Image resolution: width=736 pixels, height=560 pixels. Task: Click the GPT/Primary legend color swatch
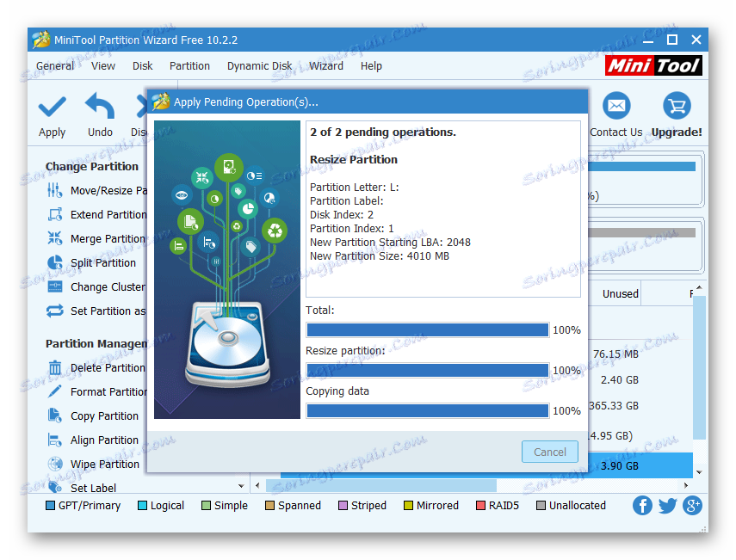(50, 506)
